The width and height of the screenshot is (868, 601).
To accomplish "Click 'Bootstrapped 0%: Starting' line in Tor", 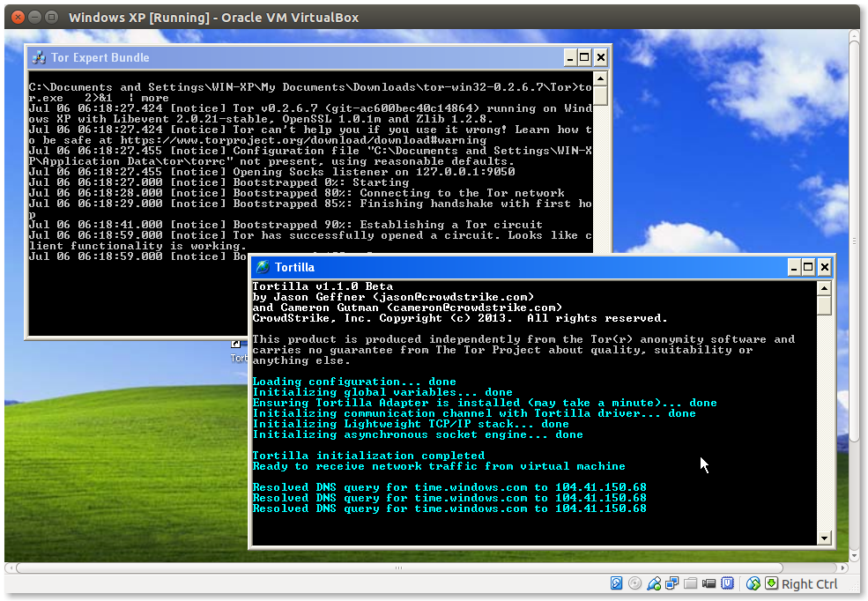I will click(219, 182).
